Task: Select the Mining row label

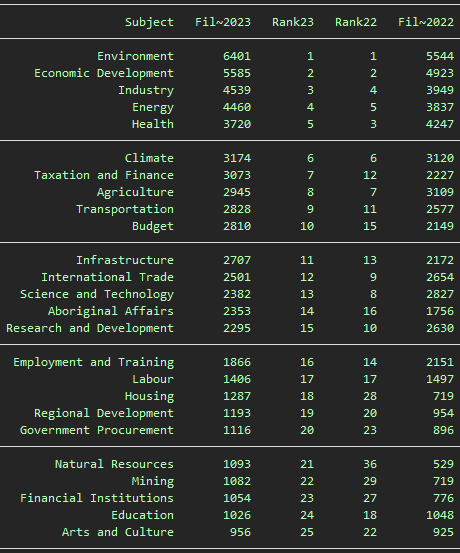Action: pos(153,481)
